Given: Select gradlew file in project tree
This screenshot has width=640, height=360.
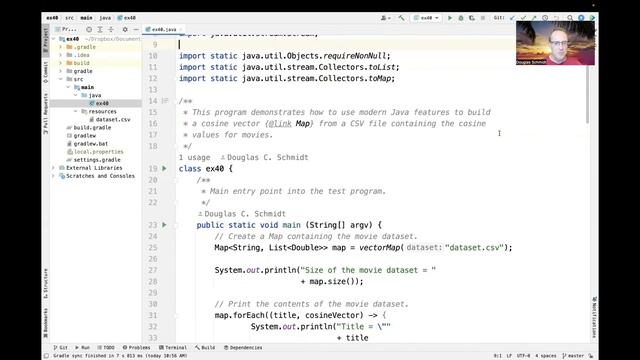Looking at the screenshot, I should tap(81, 136).
